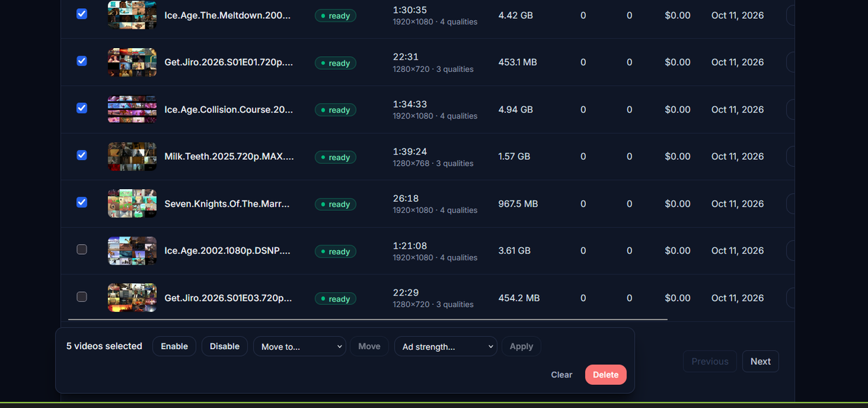Image resolution: width=868 pixels, height=408 pixels.
Task: Click the Milk.Teeth.2025 video thumbnail
Action: (x=132, y=157)
